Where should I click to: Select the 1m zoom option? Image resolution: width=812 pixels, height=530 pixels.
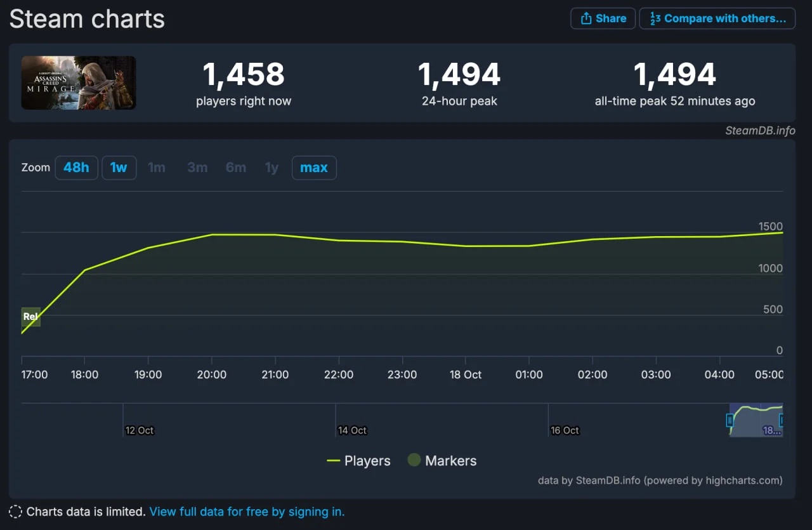click(x=157, y=168)
